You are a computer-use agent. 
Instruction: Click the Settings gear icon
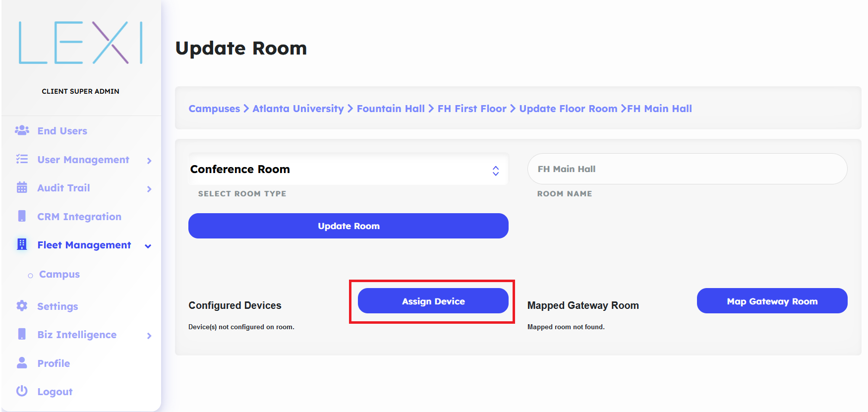click(22, 306)
